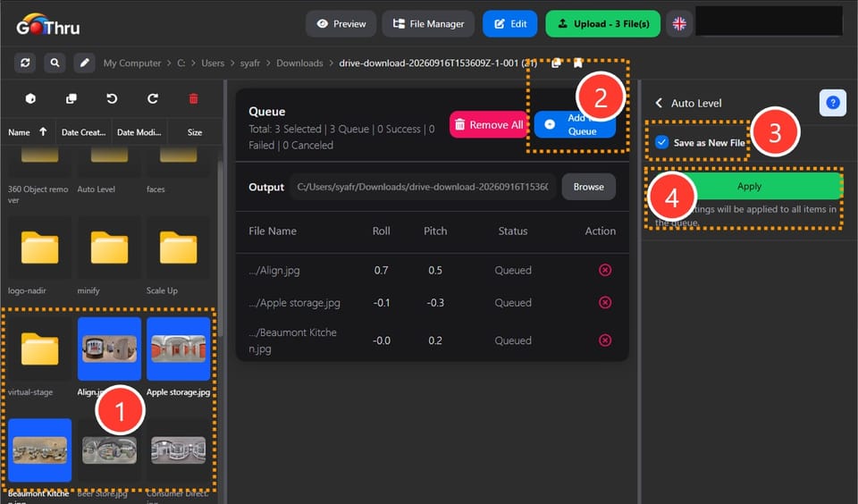
Task: Bookmark the current folder
Action: coord(578,63)
